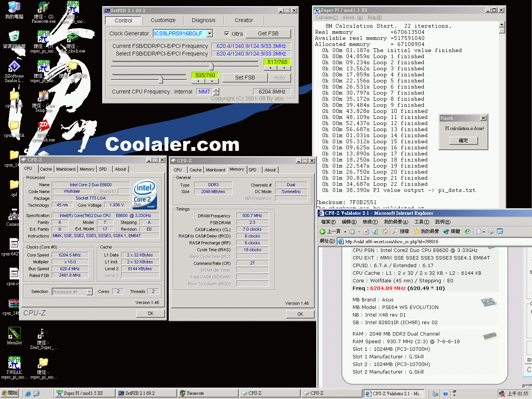Open the Calculate menu in Super PI
Image resolution: width=532 pixels, height=399 pixels.
(x=326, y=17)
